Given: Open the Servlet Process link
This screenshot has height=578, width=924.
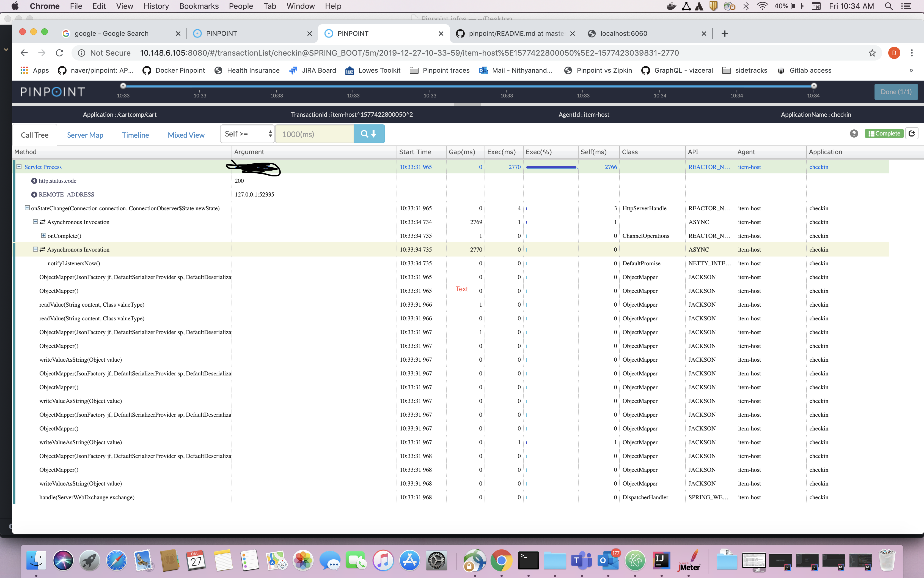Looking at the screenshot, I should 43,167.
